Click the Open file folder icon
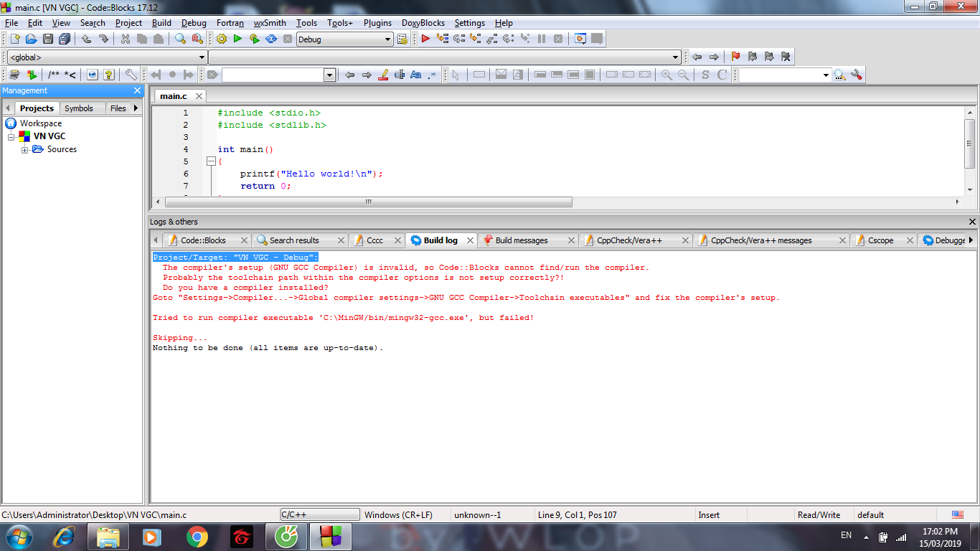Viewport: 980px width, 551px height. pyautogui.click(x=31, y=39)
